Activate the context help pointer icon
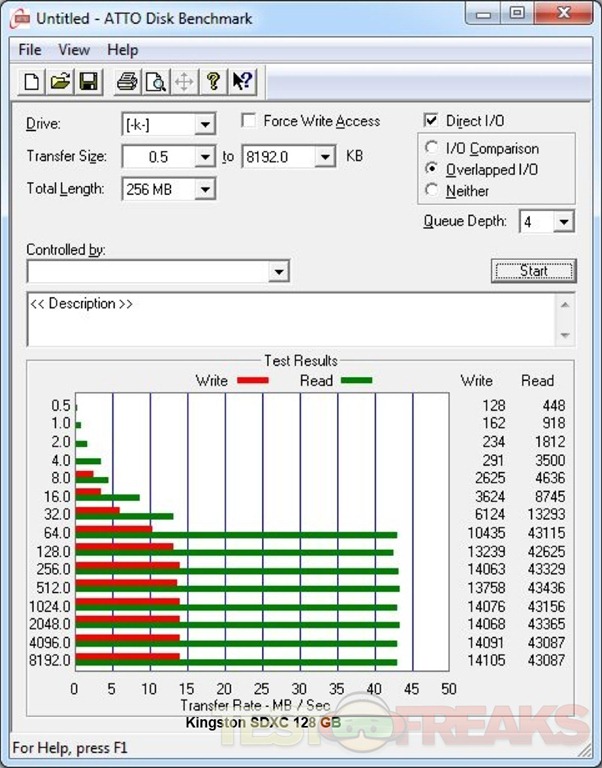 coord(242,81)
